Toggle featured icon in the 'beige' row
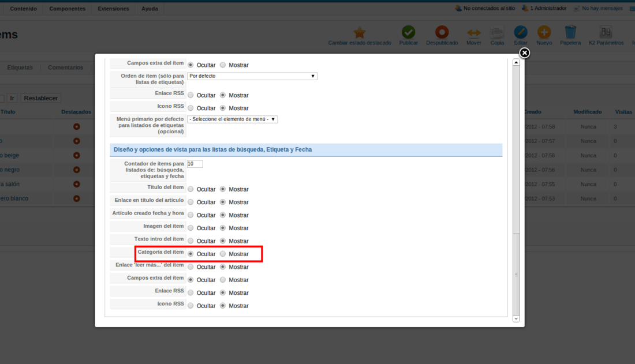The width and height of the screenshot is (635, 364). point(77,156)
